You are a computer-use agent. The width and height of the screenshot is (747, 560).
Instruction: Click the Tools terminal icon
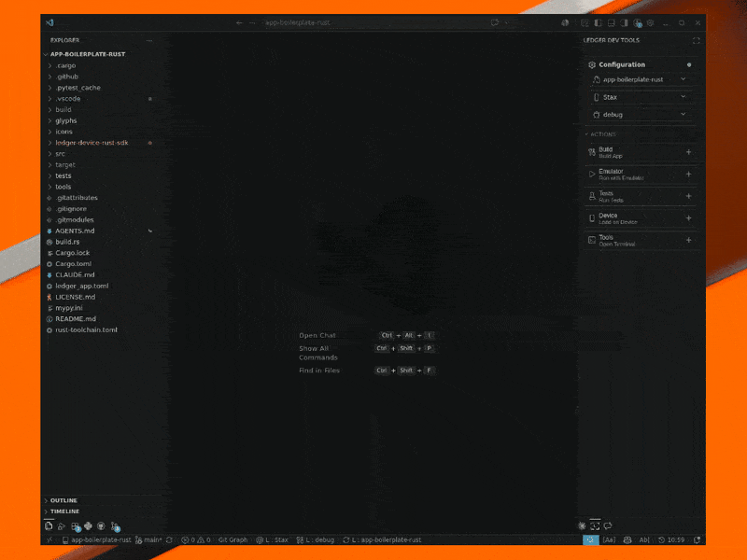click(x=592, y=240)
